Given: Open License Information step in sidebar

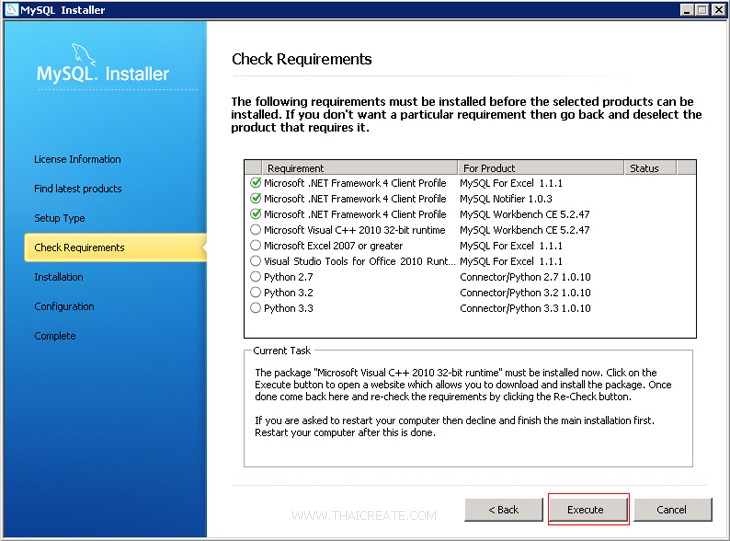Looking at the screenshot, I should click(77, 159).
